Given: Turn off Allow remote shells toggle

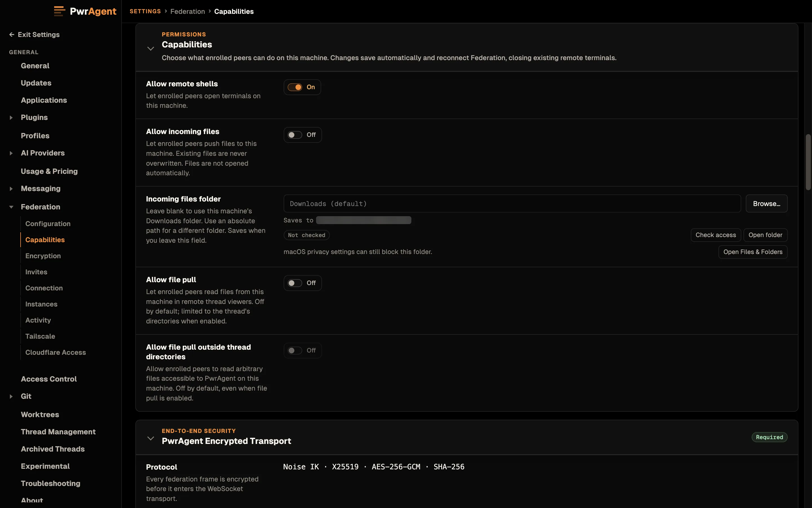Looking at the screenshot, I should 295,87.
